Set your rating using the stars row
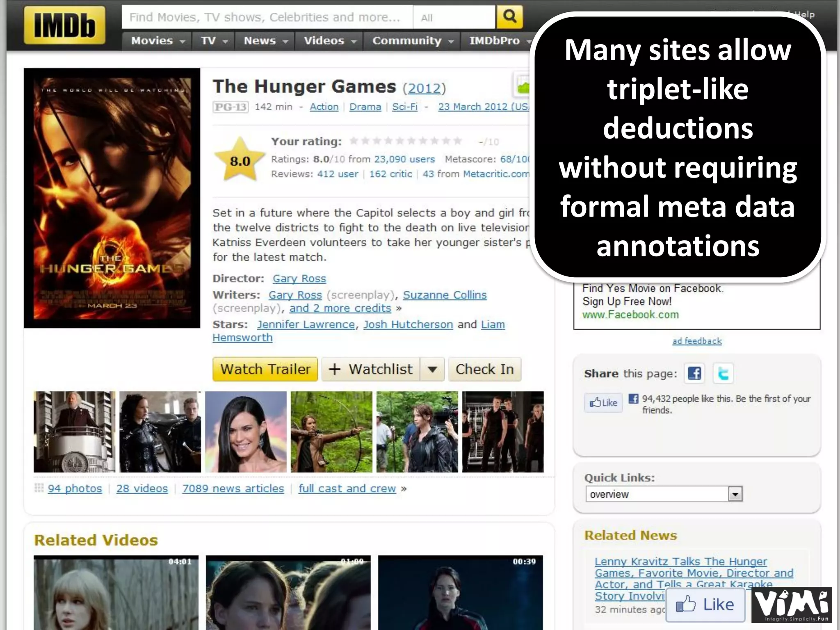Viewport: 840px width, 630px height. click(406, 142)
